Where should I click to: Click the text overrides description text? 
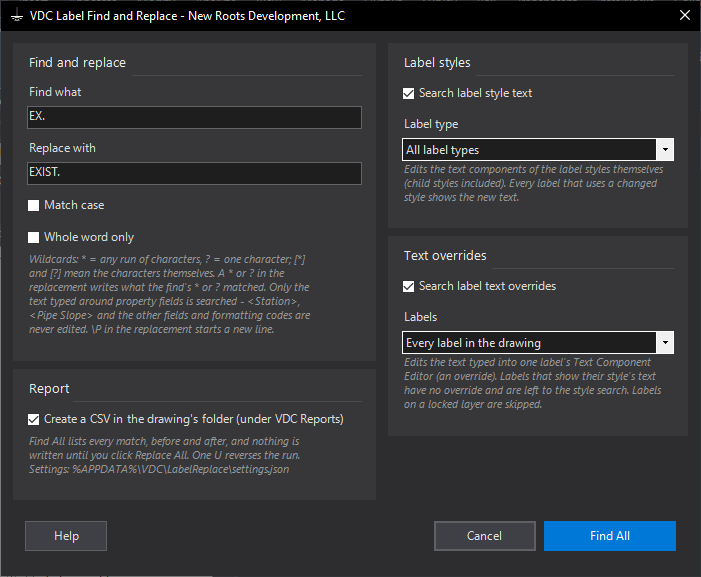[532, 383]
